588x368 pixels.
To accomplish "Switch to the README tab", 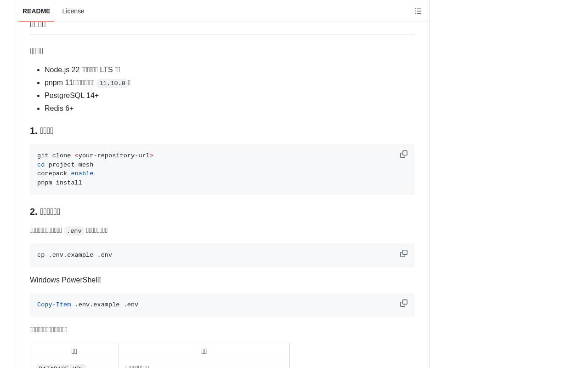I will point(36,11).
